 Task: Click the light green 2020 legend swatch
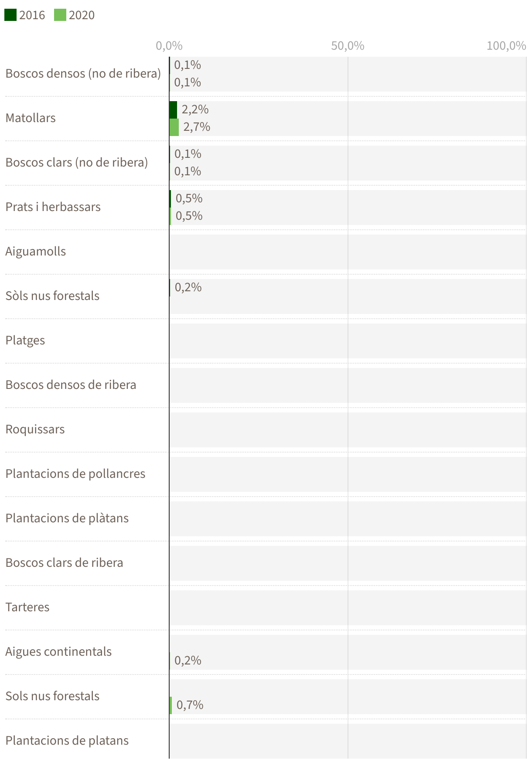coord(60,15)
